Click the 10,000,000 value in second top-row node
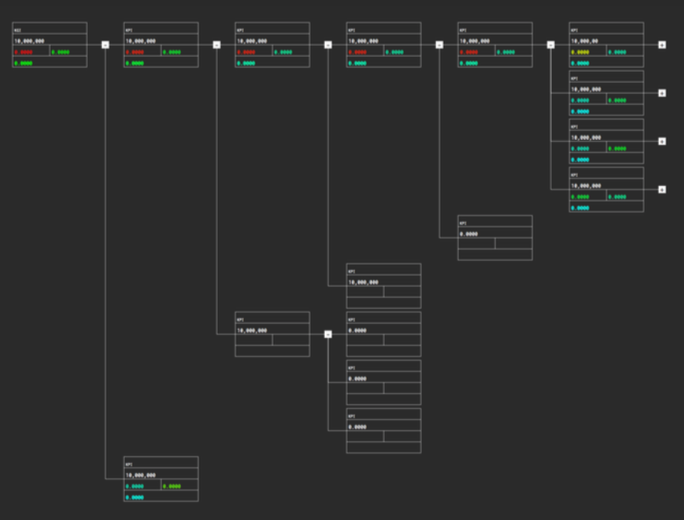The image size is (684, 520). click(x=141, y=41)
